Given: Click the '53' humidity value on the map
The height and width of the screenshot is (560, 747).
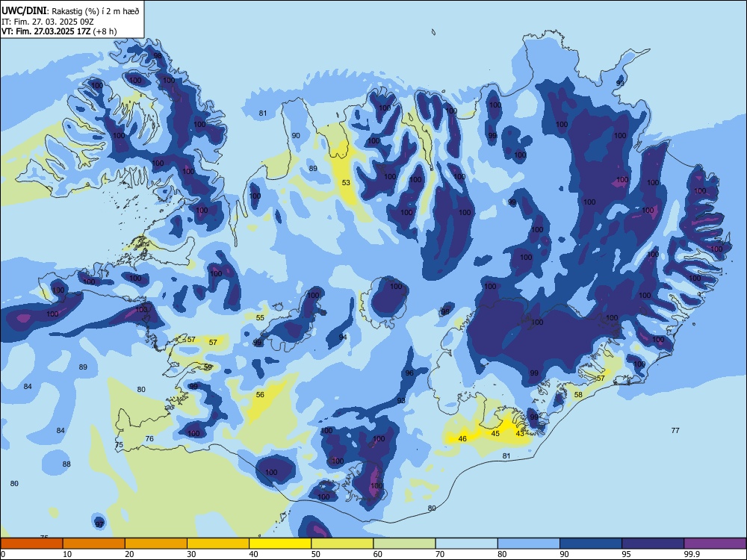Looking at the screenshot, I should pyautogui.click(x=346, y=183).
